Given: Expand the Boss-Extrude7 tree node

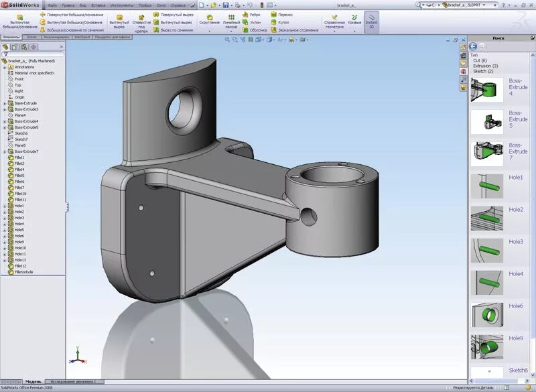Looking at the screenshot, I should (4, 152).
